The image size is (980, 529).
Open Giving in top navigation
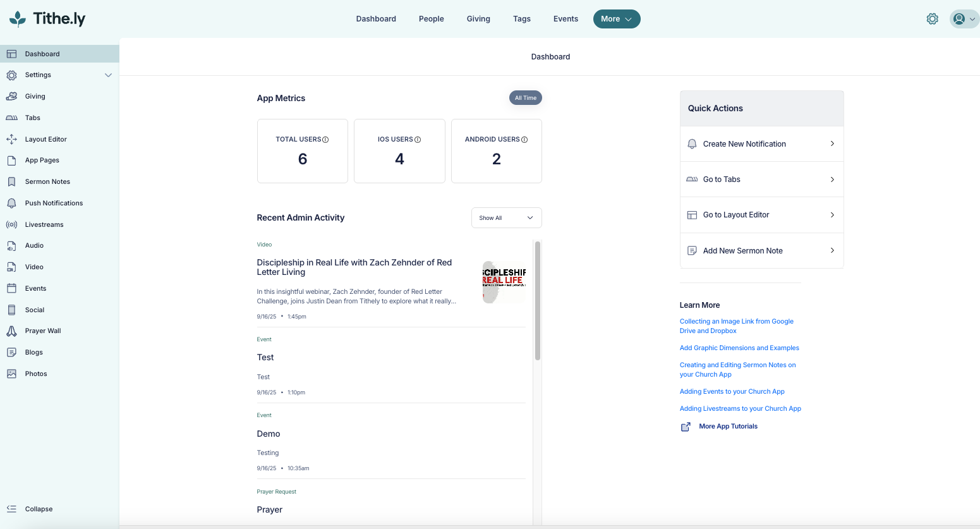tap(478, 19)
